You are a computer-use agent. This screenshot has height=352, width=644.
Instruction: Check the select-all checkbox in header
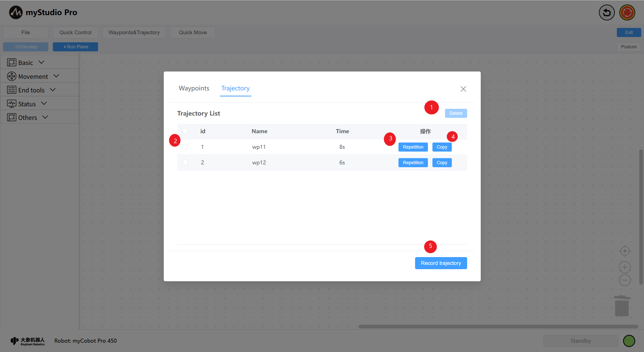[185, 131]
